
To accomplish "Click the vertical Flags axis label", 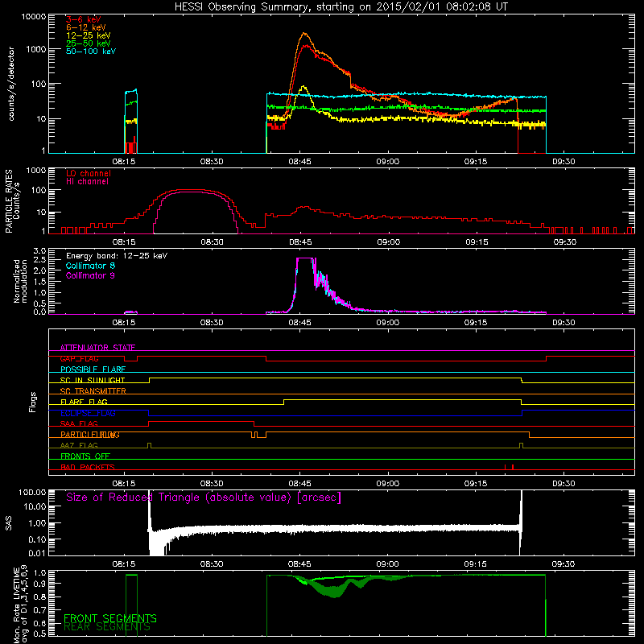I will click(x=33, y=402).
